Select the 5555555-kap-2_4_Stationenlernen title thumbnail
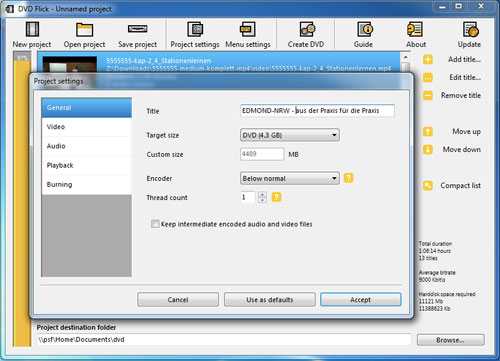This screenshot has width=500, height=361. pos(70,64)
